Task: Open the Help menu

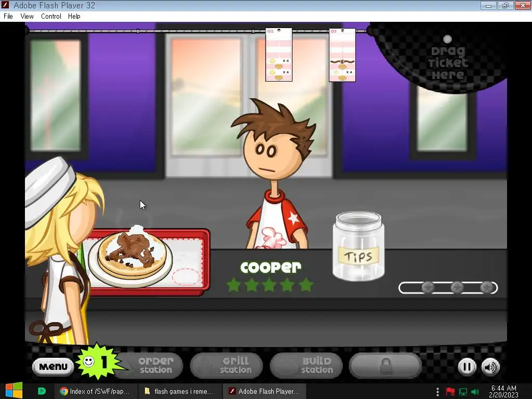Action: click(74, 16)
